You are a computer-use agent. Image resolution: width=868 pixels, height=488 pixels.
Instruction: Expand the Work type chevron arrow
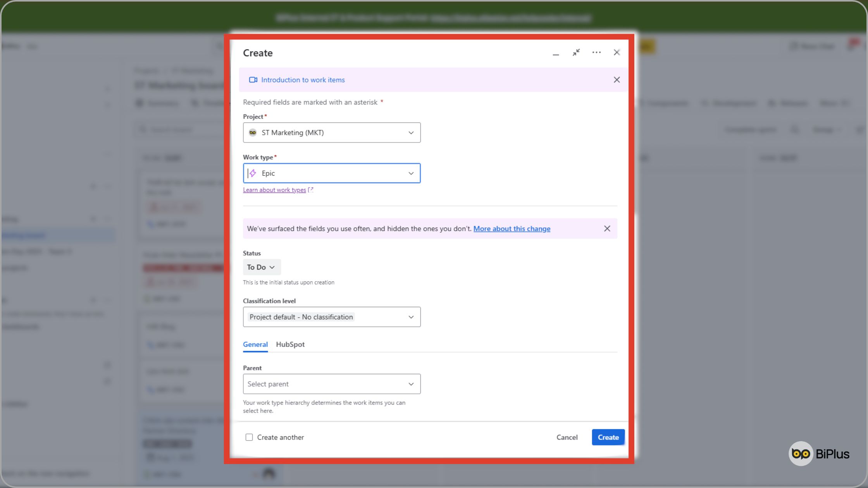coord(411,173)
